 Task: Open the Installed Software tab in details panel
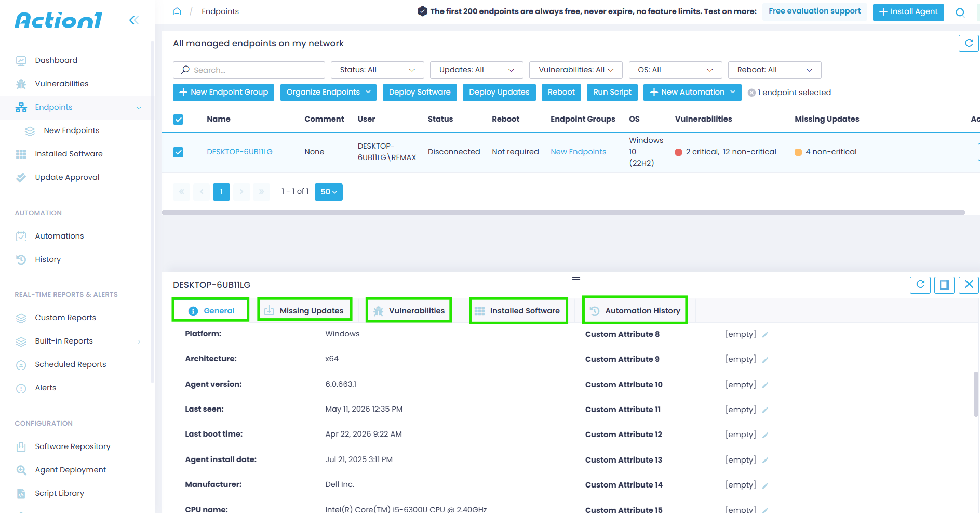point(518,311)
